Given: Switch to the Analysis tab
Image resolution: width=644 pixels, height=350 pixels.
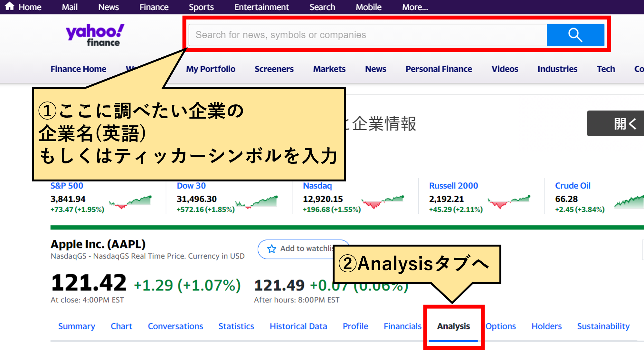Looking at the screenshot, I should click(x=453, y=326).
